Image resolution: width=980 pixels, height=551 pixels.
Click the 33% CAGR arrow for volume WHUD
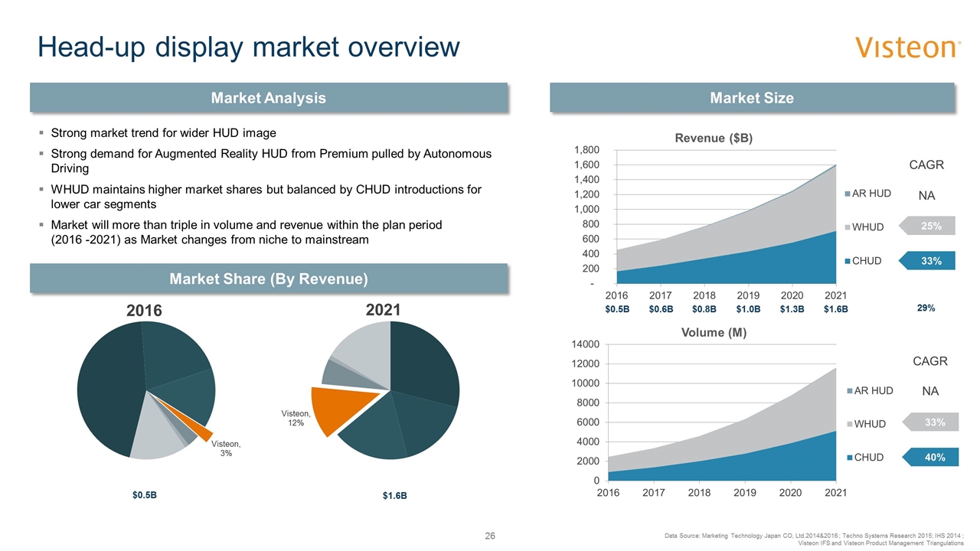[x=932, y=422]
